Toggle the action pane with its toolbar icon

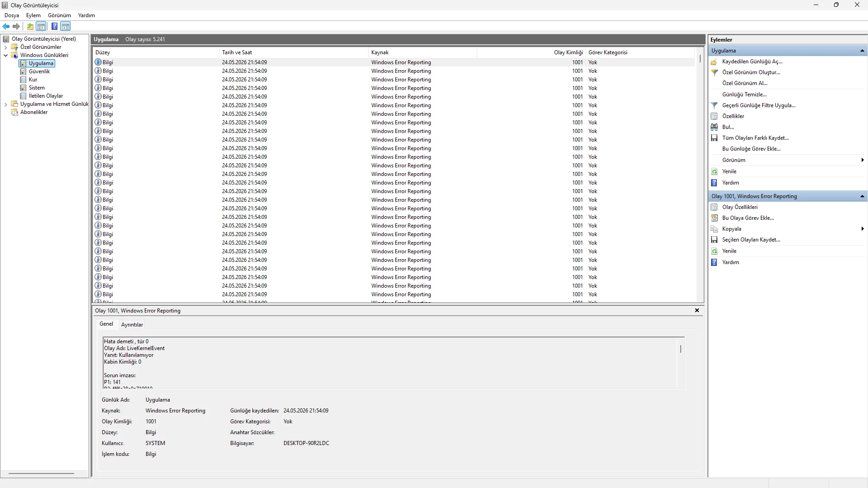pyautogui.click(x=66, y=26)
